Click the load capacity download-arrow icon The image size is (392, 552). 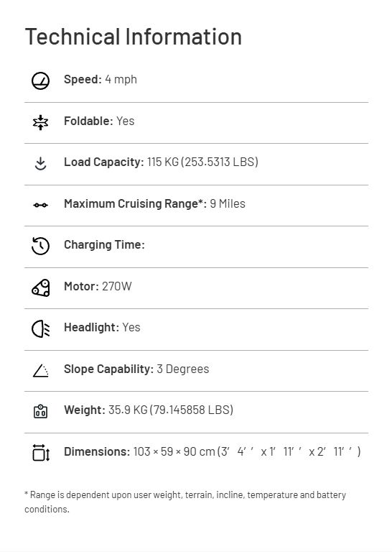click(40, 164)
